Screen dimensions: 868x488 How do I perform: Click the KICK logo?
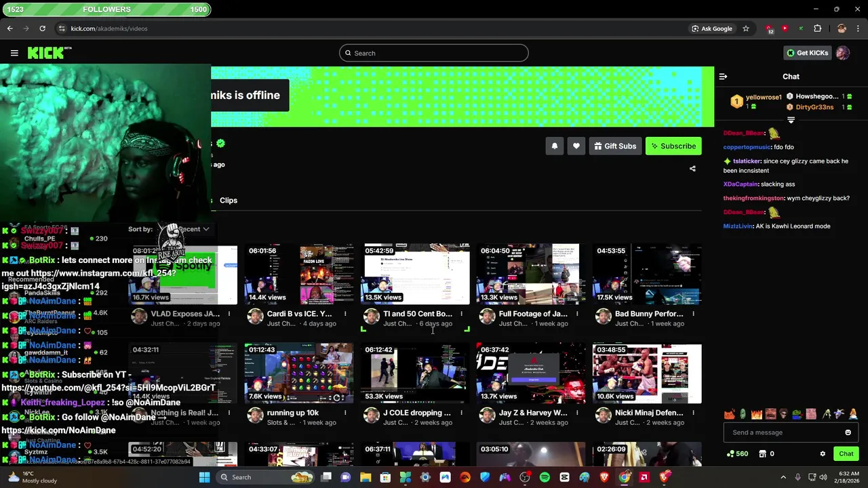(50, 53)
